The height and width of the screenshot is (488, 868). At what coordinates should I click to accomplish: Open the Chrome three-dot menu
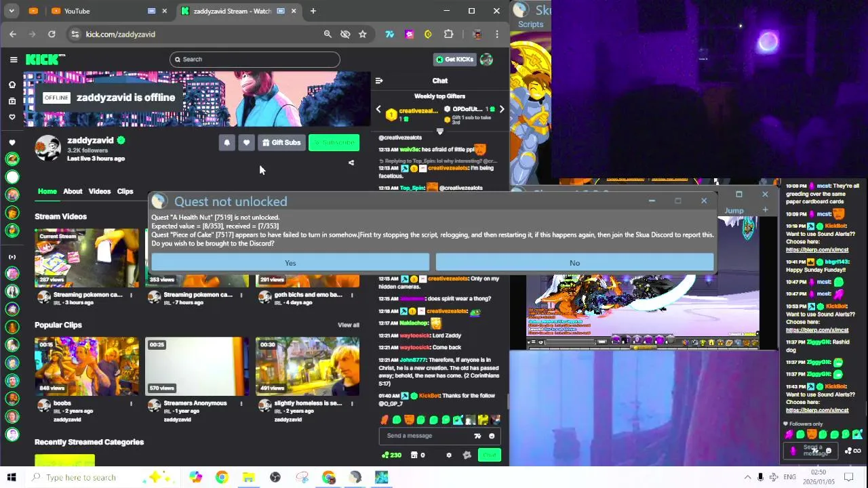click(x=497, y=34)
